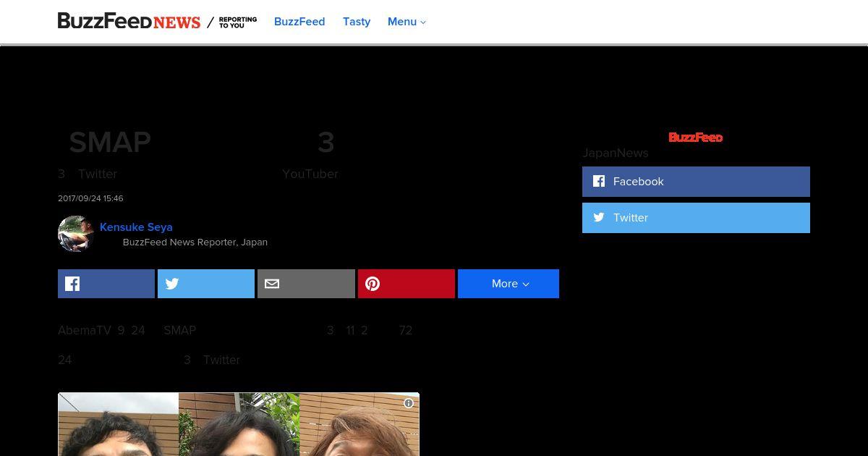Image resolution: width=868 pixels, height=456 pixels.
Task: Click the red BuzzFeed sidebar logo
Action: point(696,138)
